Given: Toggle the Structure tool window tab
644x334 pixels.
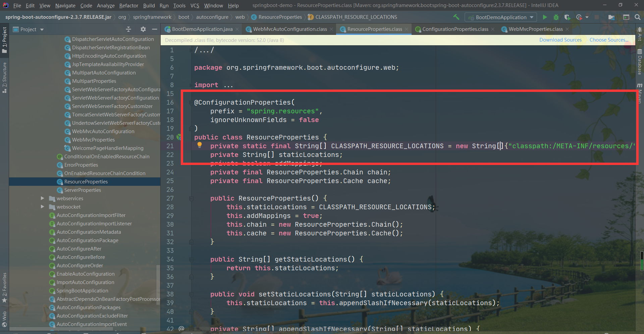Looking at the screenshot, I should click(x=4, y=77).
